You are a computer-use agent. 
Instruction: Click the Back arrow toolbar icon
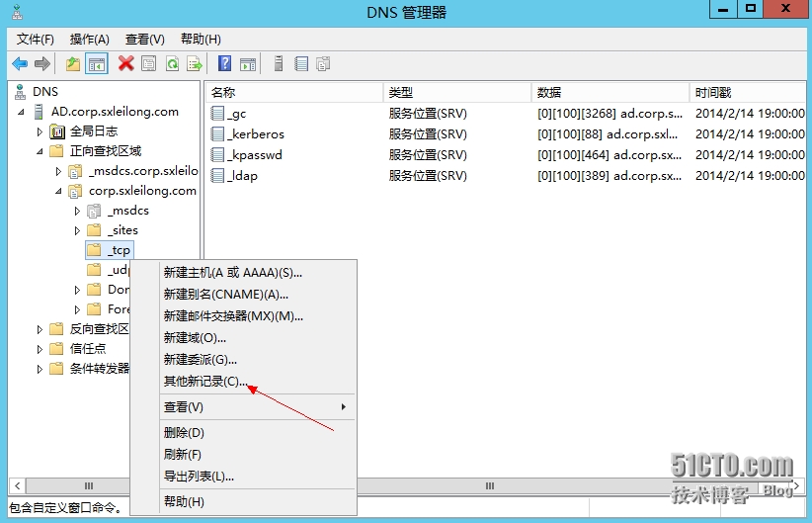point(20,63)
